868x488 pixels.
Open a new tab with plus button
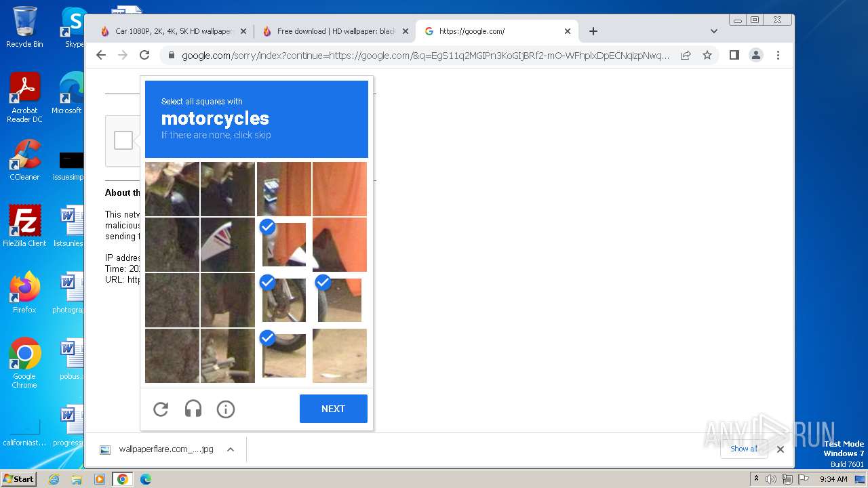593,31
